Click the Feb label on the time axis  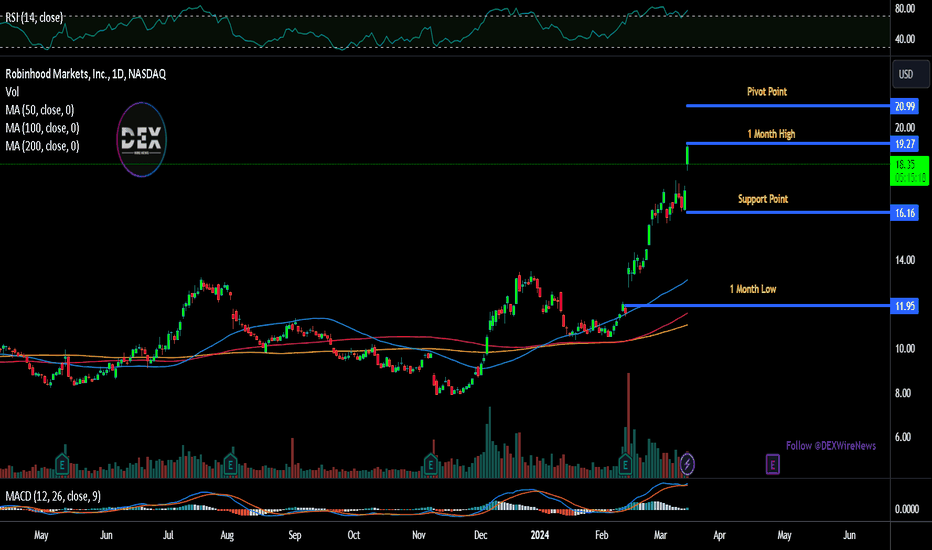[x=602, y=535]
